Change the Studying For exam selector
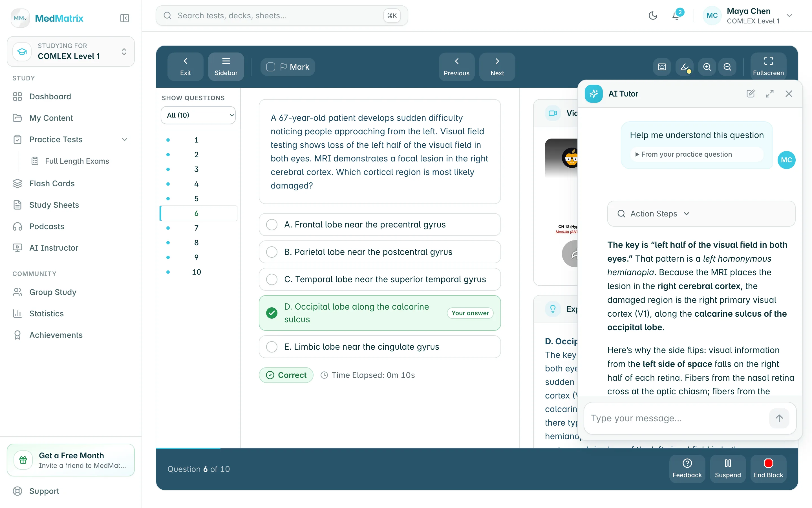Screen dimensions: 812x508 pos(70,51)
